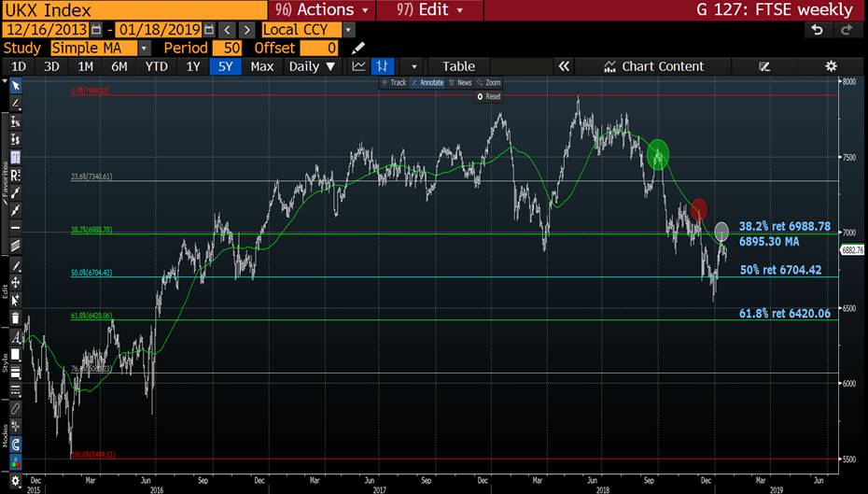Viewport: 868px width, 494px height.
Task: Open the text font style tool
Action: coord(16,337)
